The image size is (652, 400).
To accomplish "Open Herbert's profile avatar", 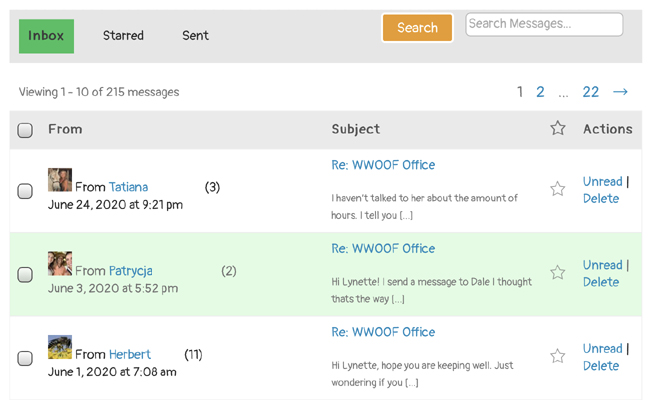I will [60, 347].
